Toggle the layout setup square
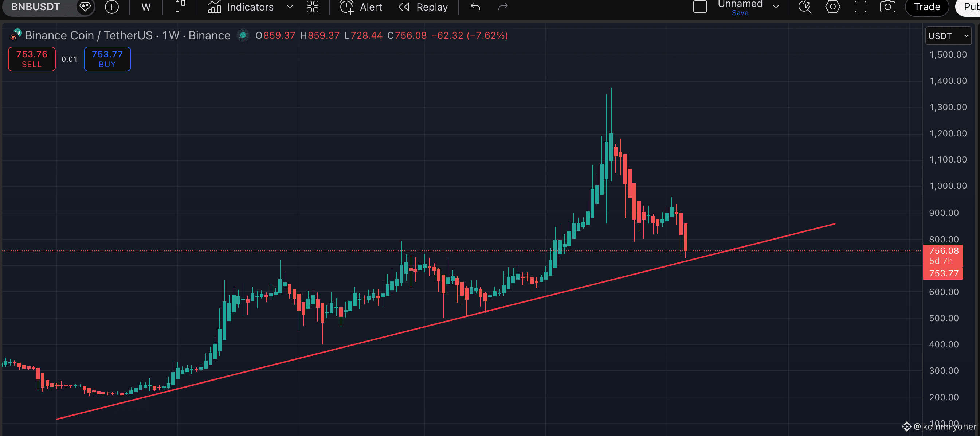Image resolution: width=980 pixels, height=436 pixels. 700,7
